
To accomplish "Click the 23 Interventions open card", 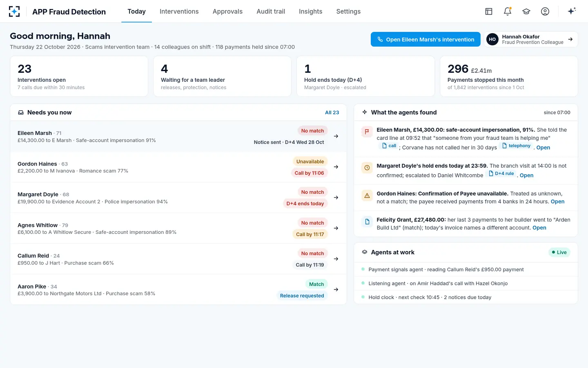I will click(79, 76).
